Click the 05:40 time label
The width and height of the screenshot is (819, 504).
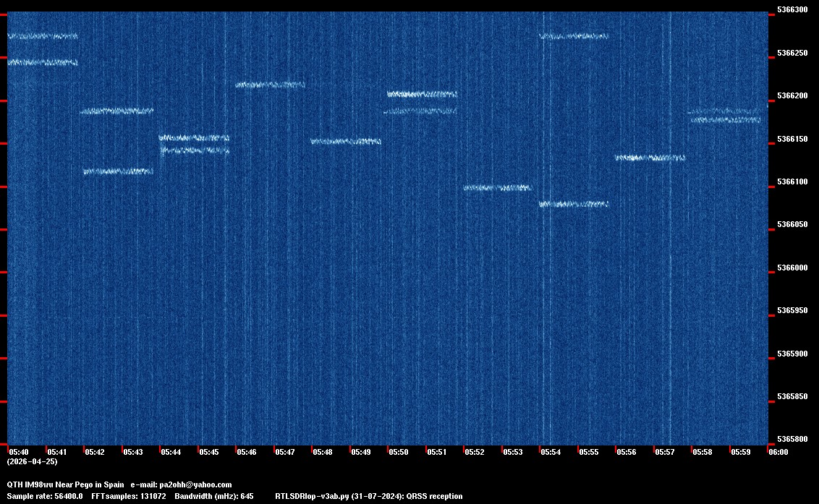pos(18,452)
